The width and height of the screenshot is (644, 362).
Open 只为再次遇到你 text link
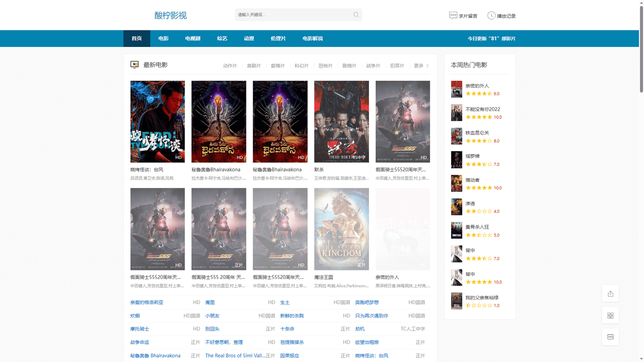click(372, 316)
